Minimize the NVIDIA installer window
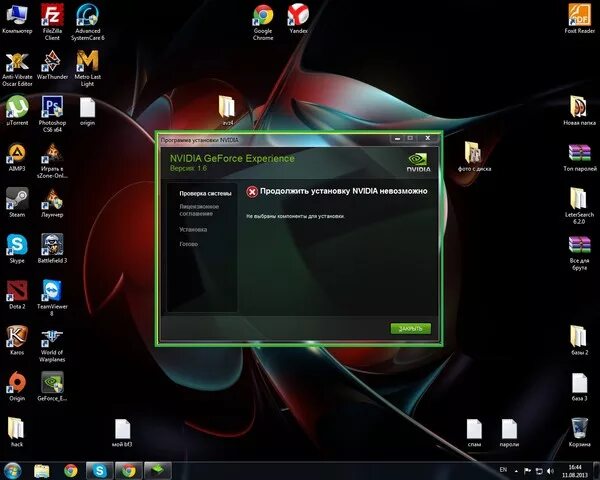This screenshot has width=600, height=480. [x=397, y=138]
